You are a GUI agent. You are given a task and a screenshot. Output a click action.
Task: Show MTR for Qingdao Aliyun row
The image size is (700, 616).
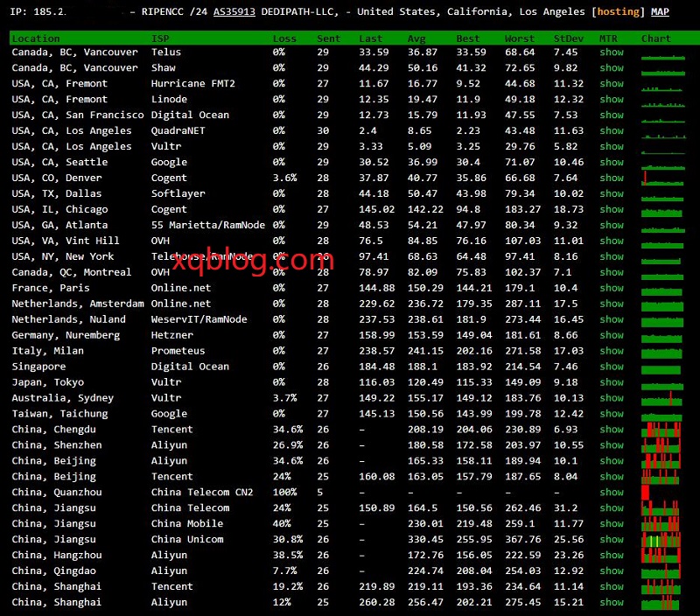[x=611, y=570]
